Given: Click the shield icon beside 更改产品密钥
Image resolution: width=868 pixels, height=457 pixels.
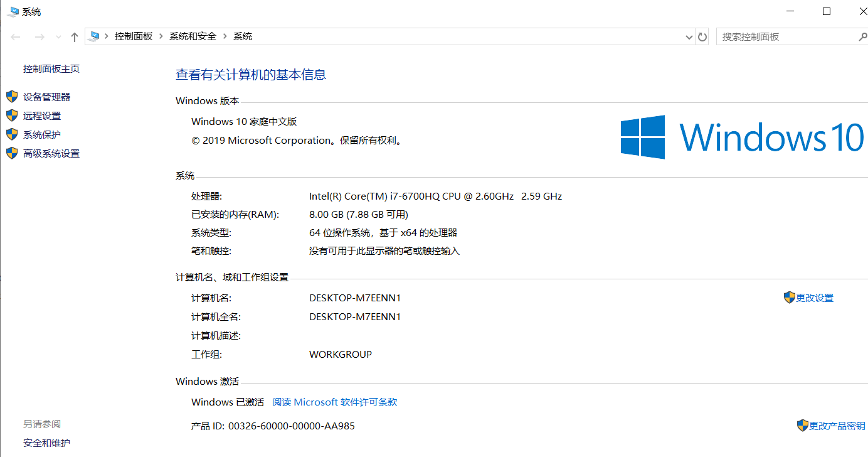Looking at the screenshot, I should point(803,426).
